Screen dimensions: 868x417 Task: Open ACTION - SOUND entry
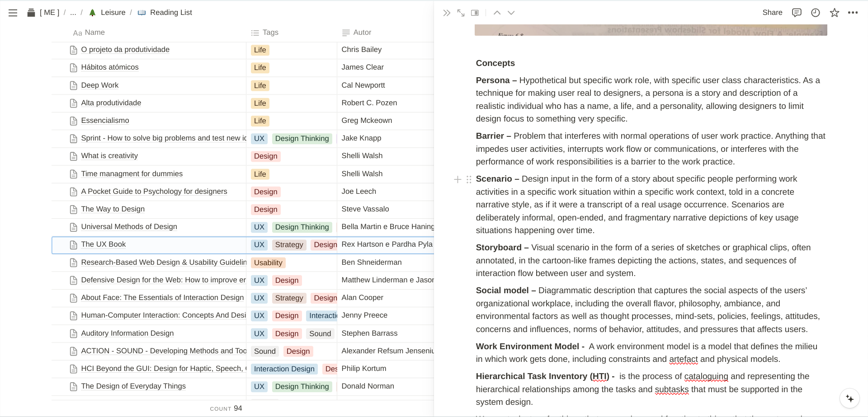164,351
